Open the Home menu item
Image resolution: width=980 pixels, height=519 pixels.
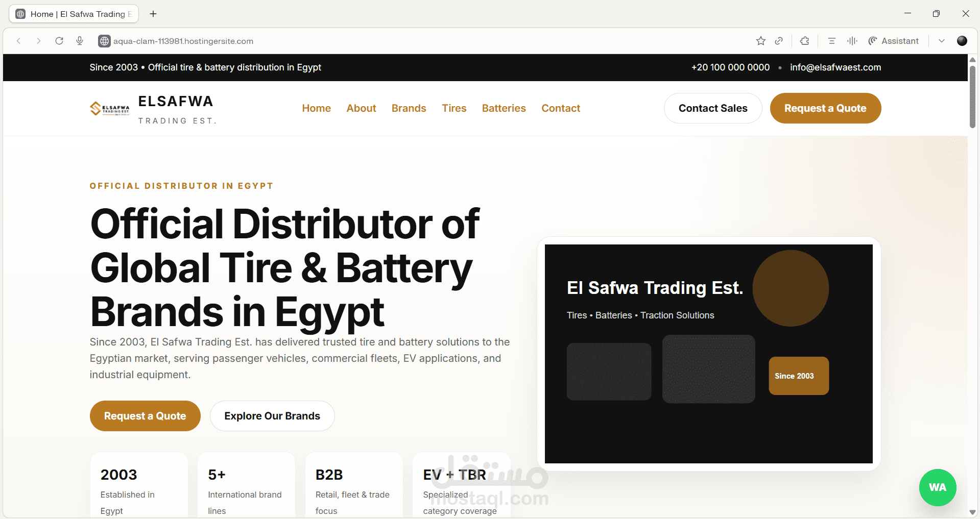coord(317,108)
